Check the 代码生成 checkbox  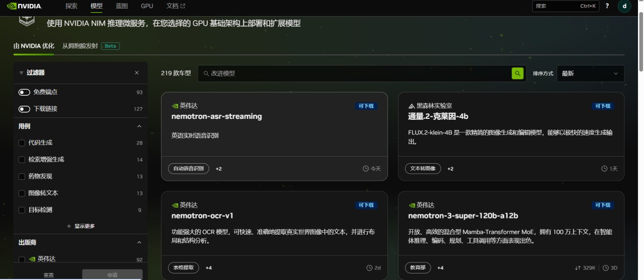click(x=22, y=143)
